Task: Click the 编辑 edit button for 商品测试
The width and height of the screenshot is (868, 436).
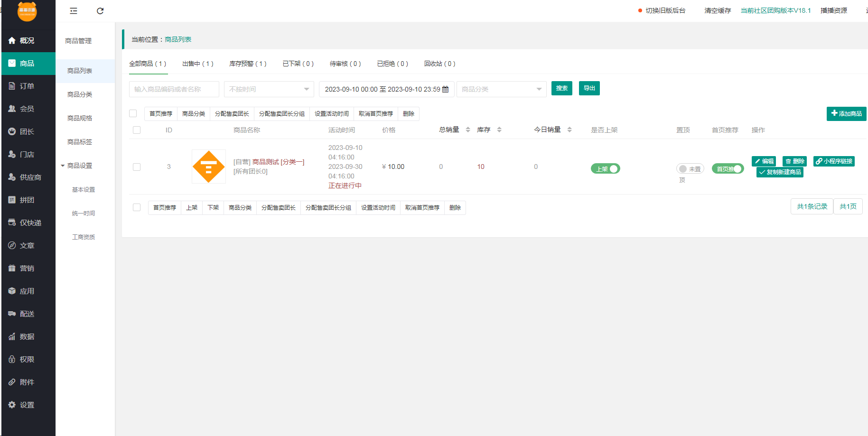Action: pos(764,161)
